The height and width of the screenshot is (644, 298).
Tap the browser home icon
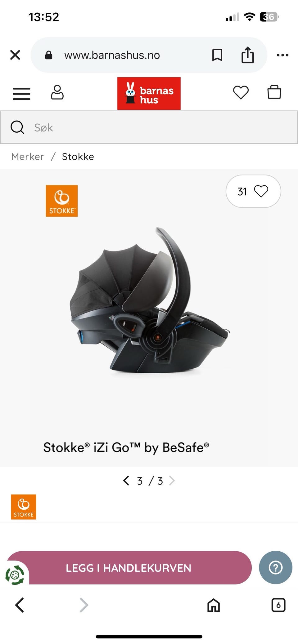pos(214,605)
